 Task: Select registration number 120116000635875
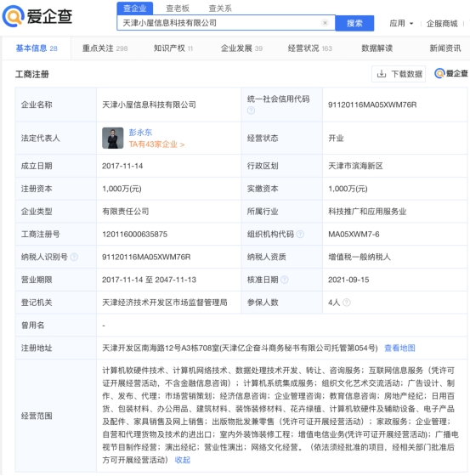coord(134,234)
